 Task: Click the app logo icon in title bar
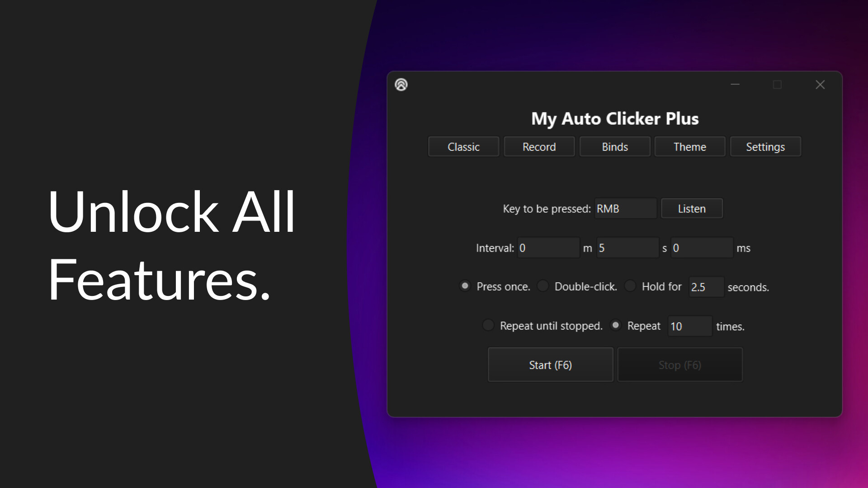point(401,84)
